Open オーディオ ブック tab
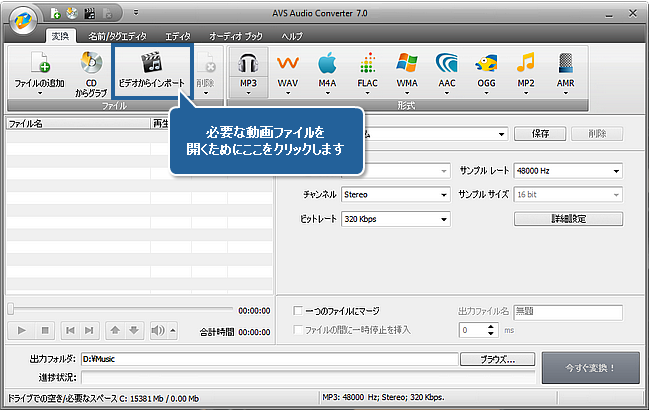 tap(236, 36)
